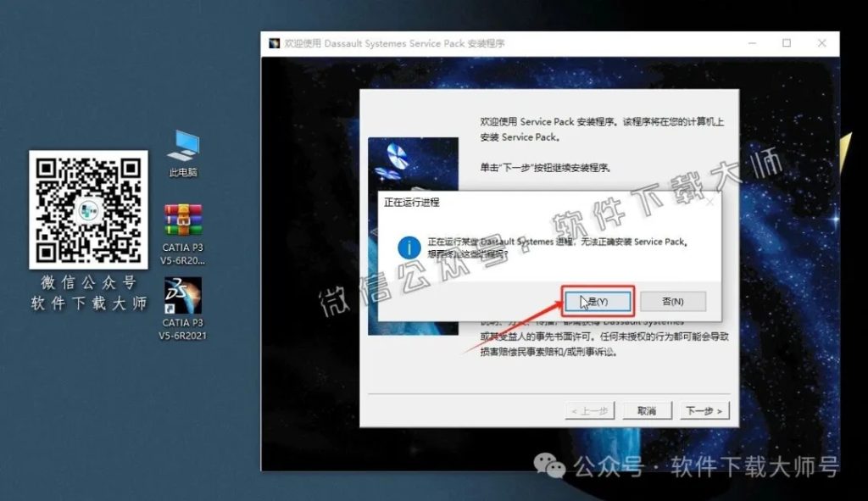868x501 pixels.
Task: Minimize the Service Pack installer window
Action: 752,42
